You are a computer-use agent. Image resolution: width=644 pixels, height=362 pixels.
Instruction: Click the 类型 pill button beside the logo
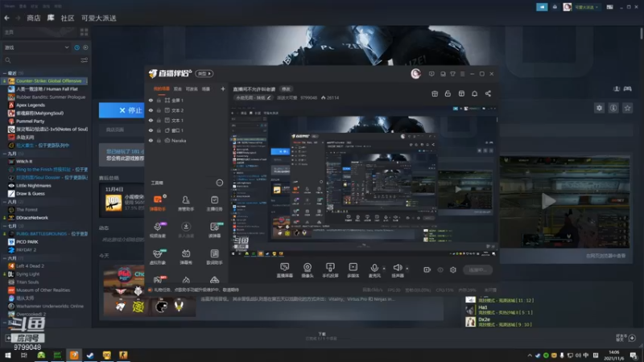pyautogui.click(x=204, y=73)
